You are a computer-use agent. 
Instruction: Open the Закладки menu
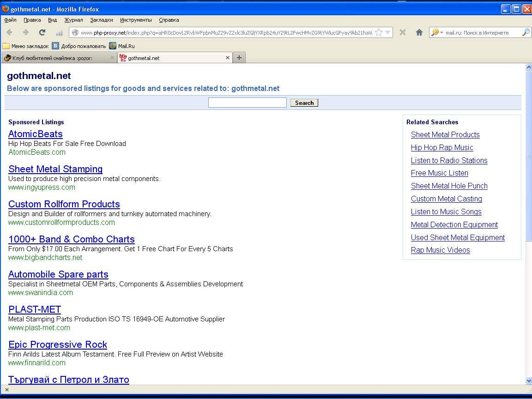102,20
